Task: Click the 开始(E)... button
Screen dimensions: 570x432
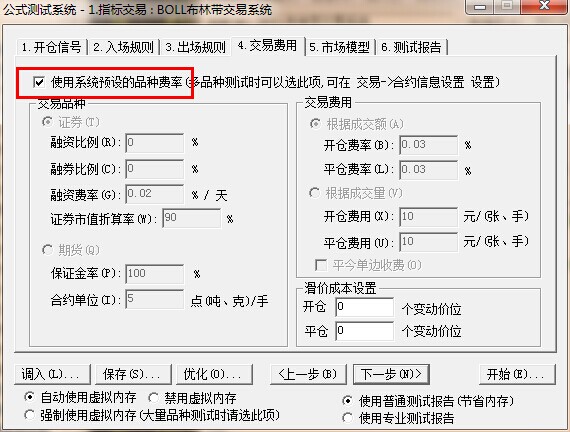Action: click(517, 374)
